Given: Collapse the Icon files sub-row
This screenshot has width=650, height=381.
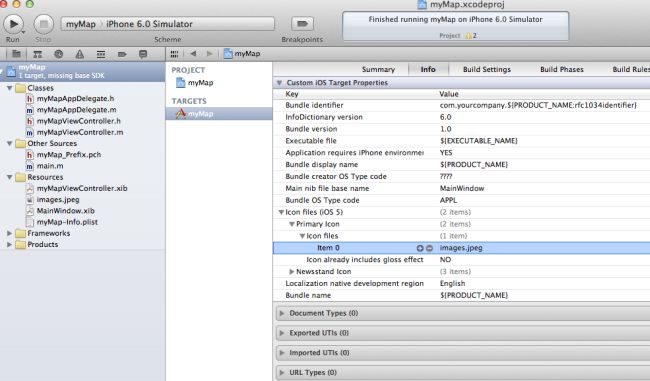Looking at the screenshot, I should pos(302,236).
